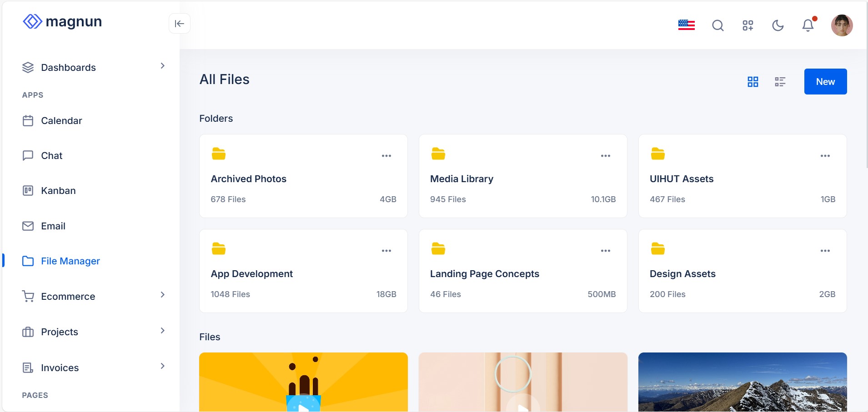The height and width of the screenshot is (412, 868).
Task: Open notifications via the bell icon
Action: click(x=807, y=25)
